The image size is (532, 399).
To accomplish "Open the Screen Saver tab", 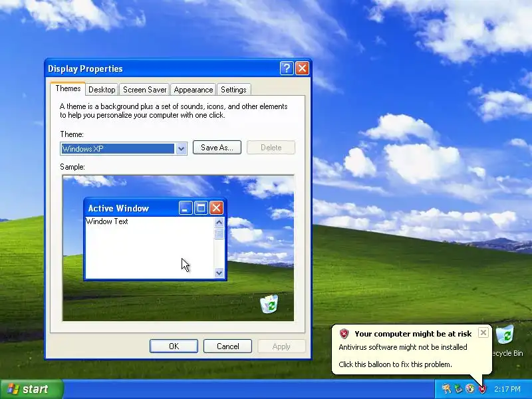I will click(x=145, y=90).
